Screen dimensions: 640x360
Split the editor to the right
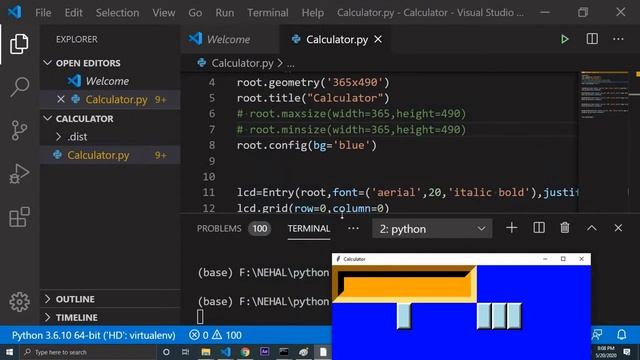tap(592, 39)
